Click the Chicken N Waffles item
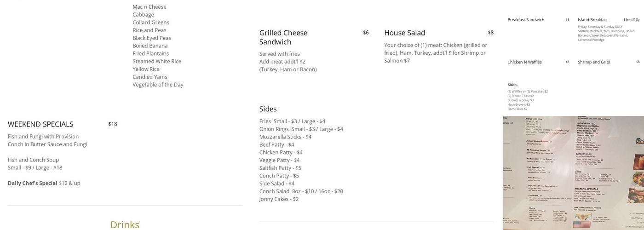This screenshot has width=644, height=230. (524, 62)
